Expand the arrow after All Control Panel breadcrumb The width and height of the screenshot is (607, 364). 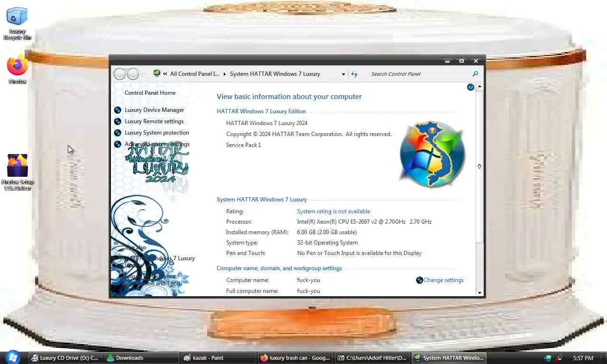click(225, 74)
